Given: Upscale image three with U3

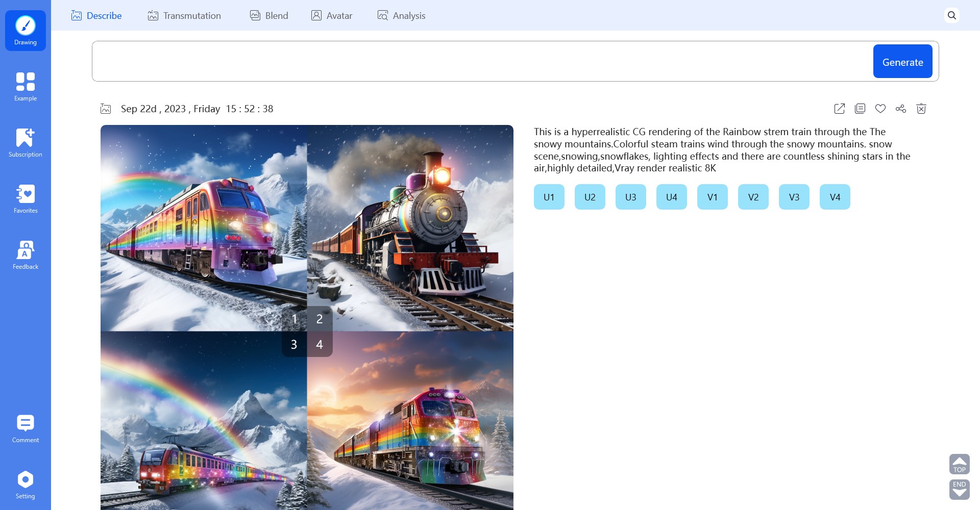Looking at the screenshot, I should click(631, 197).
